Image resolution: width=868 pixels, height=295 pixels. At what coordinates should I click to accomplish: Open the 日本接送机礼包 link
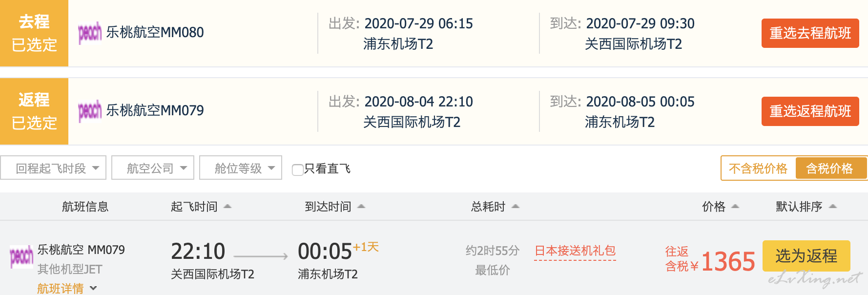point(575,251)
